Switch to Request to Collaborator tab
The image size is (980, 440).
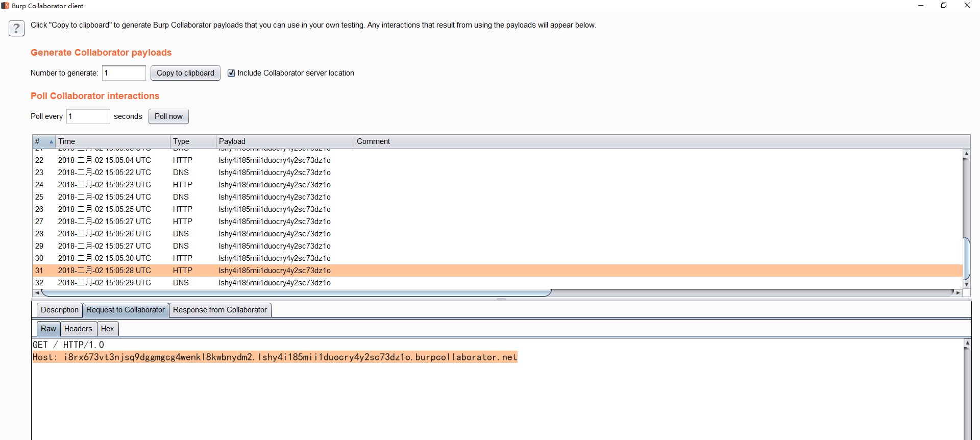click(126, 310)
